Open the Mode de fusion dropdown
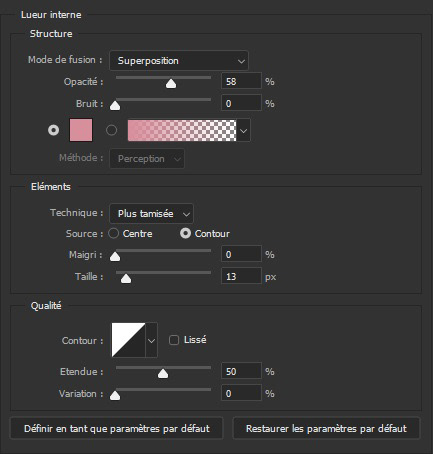The width and height of the screenshot is (433, 454). tap(179, 61)
